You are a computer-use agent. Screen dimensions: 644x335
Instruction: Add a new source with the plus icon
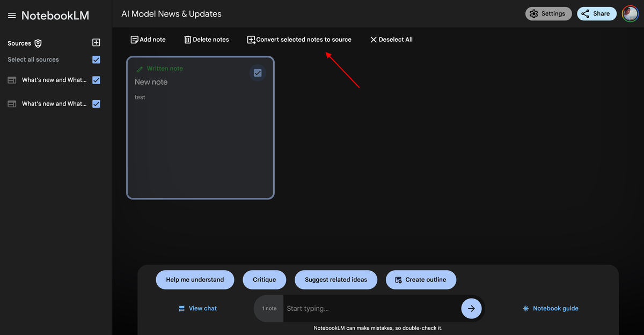click(x=96, y=42)
